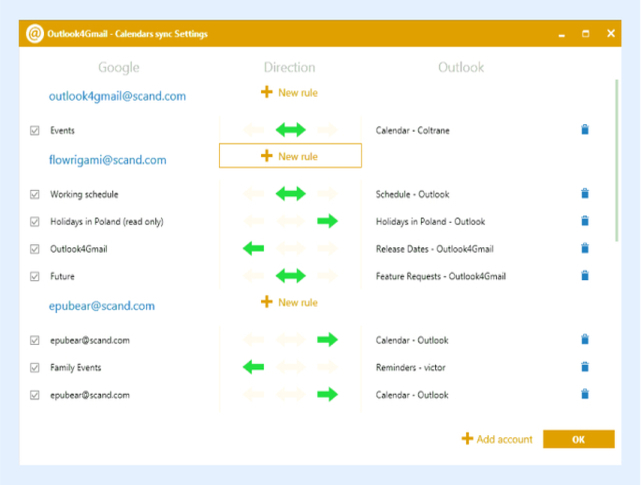
Task: Click Reminders - victor calendar text
Action: (x=410, y=368)
